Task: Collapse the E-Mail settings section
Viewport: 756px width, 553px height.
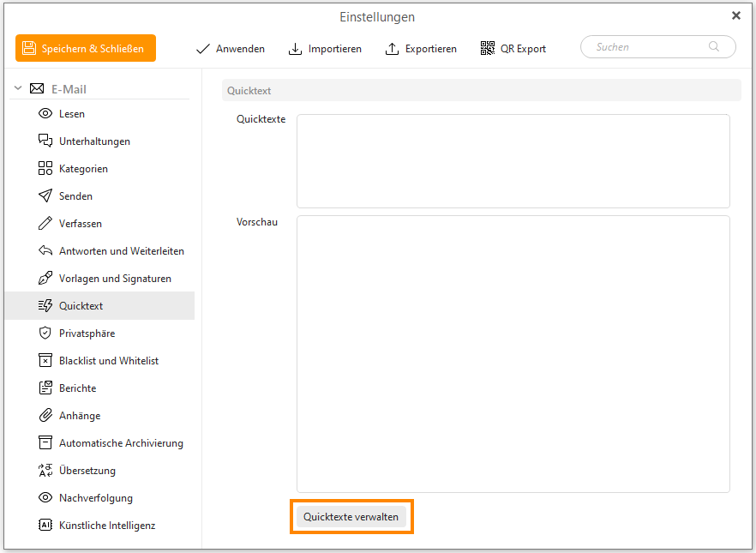Action: pos(18,89)
